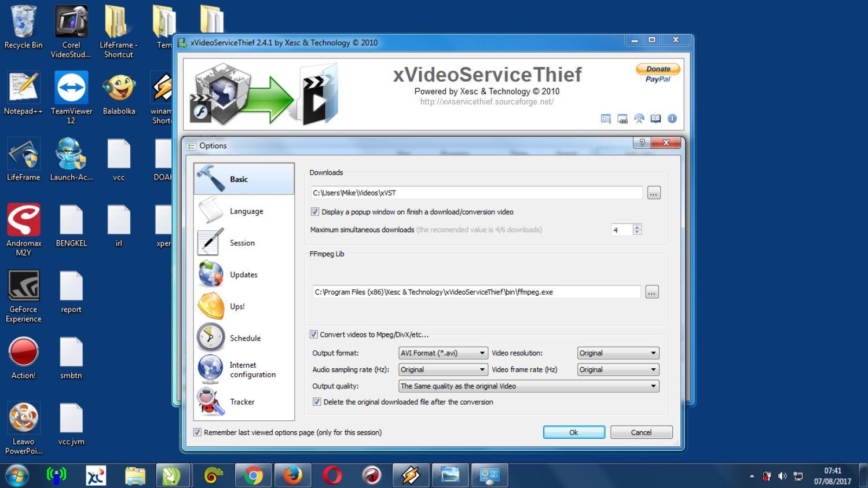This screenshot has width=868, height=488.
Task: Select the report file icon
Action: (71, 292)
